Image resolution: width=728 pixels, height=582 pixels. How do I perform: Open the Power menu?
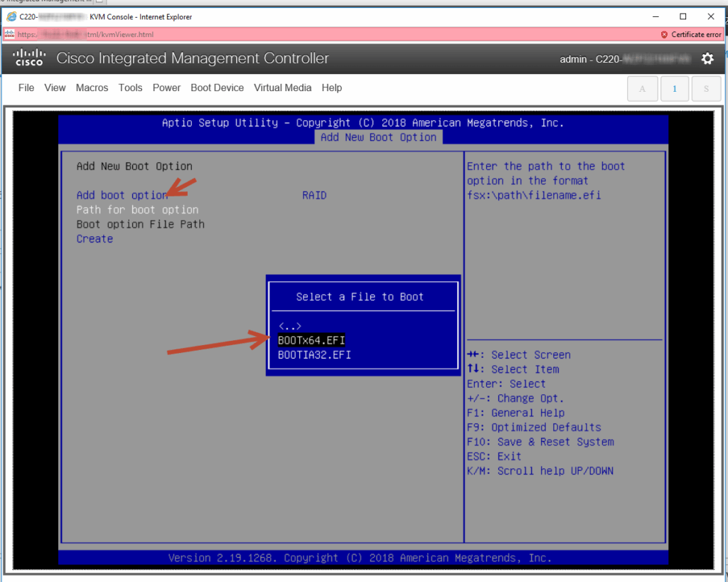pos(166,88)
